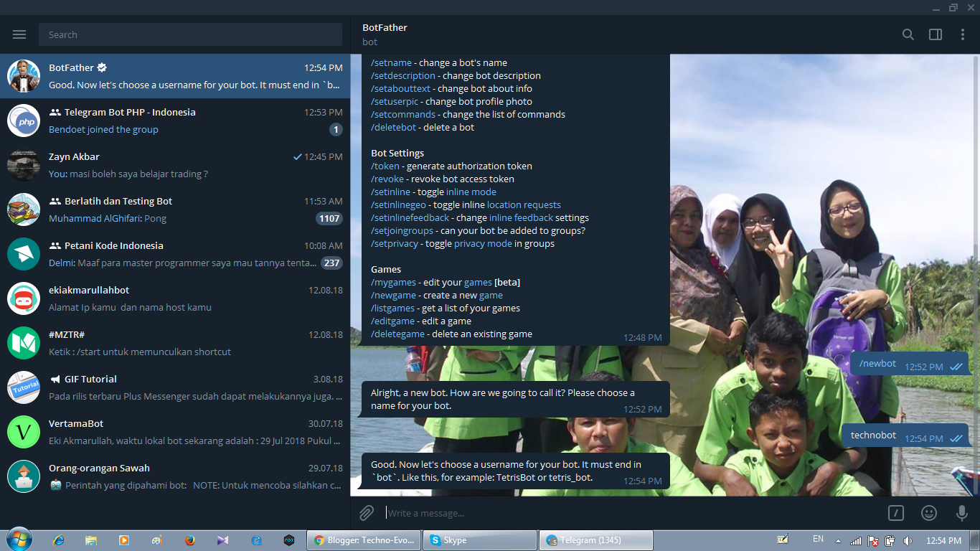Image resolution: width=980 pixels, height=551 pixels.
Task: Open the Orang-orangan Sawah chat
Action: (175, 476)
